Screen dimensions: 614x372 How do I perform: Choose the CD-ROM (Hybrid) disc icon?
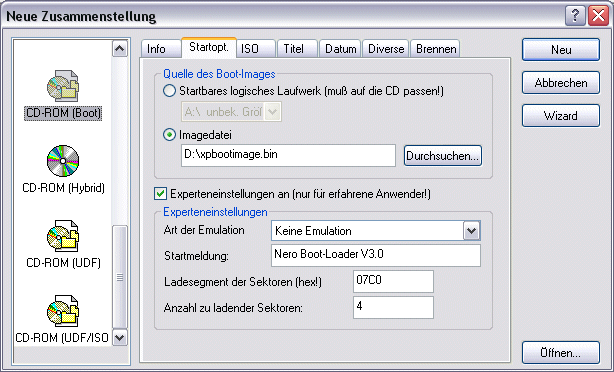(63, 161)
